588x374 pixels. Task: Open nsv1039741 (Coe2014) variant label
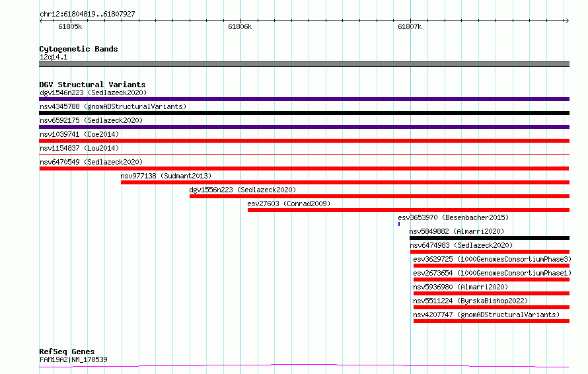79,134
